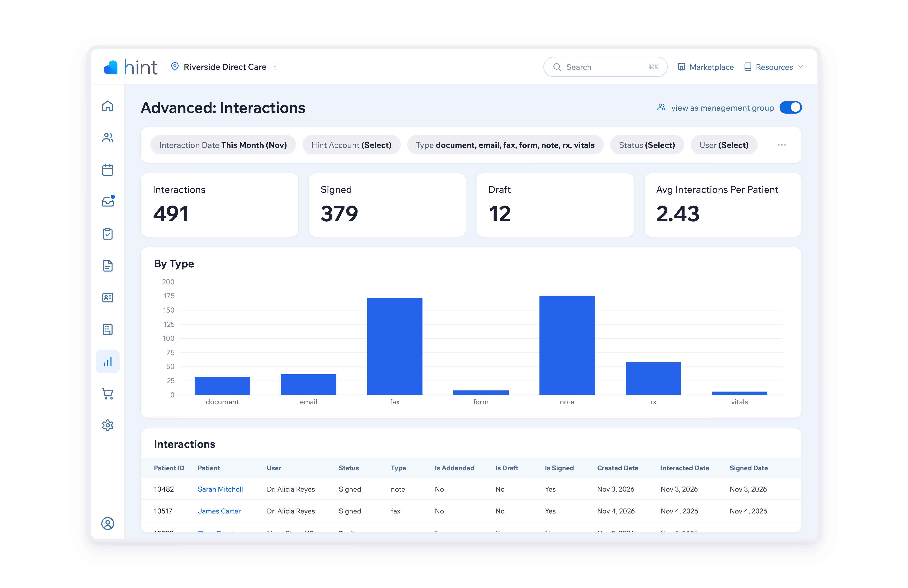
Task: Sort by Patient ID column header
Action: point(169,468)
